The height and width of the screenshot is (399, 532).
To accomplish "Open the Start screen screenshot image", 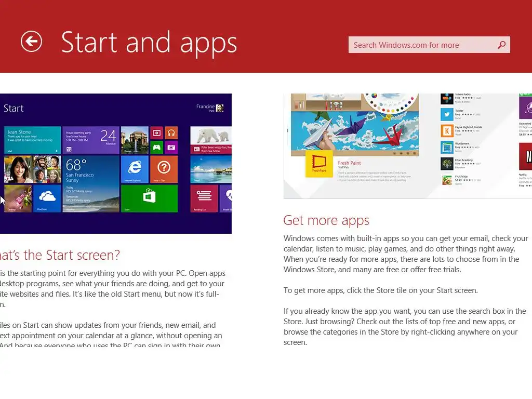I will [x=116, y=163].
